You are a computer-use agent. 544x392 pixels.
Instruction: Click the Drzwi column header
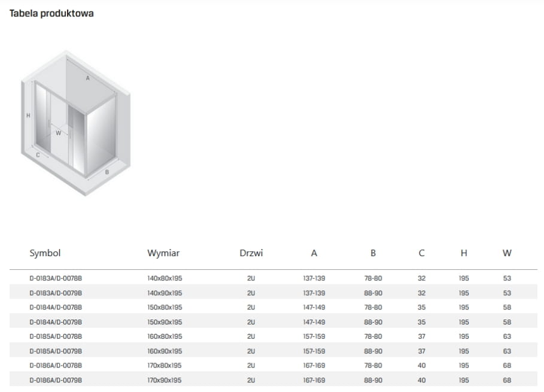tap(251, 253)
